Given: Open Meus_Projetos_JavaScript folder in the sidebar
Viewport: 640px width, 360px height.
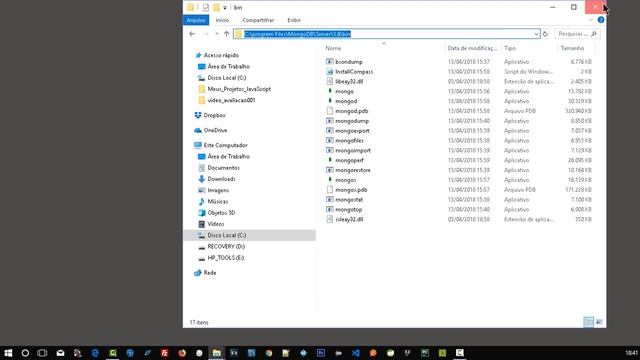Looking at the screenshot, I should (239, 89).
